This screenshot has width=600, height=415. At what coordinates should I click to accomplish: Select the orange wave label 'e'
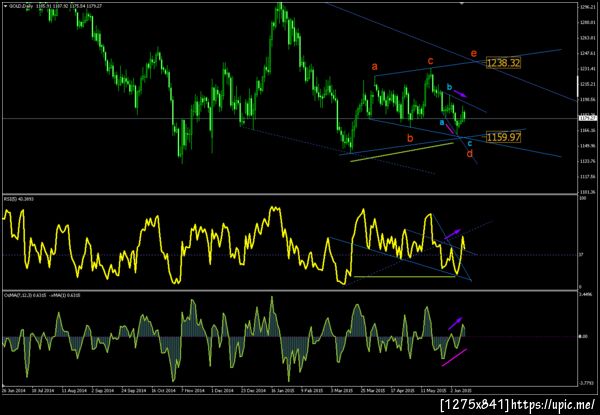pyautogui.click(x=474, y=53)
